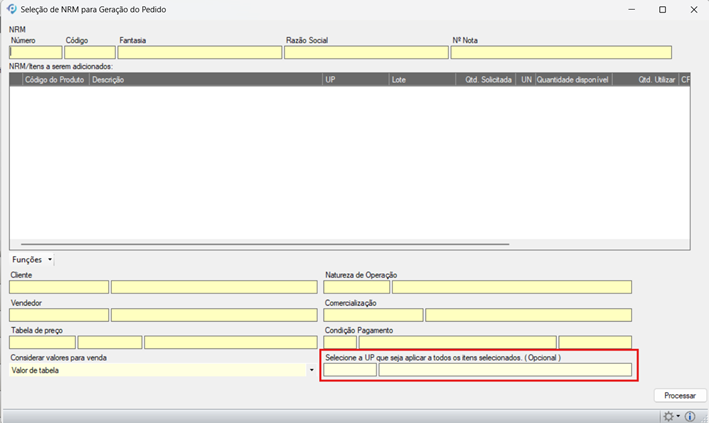Click the settings gear icon in status bar

point(668,415)
